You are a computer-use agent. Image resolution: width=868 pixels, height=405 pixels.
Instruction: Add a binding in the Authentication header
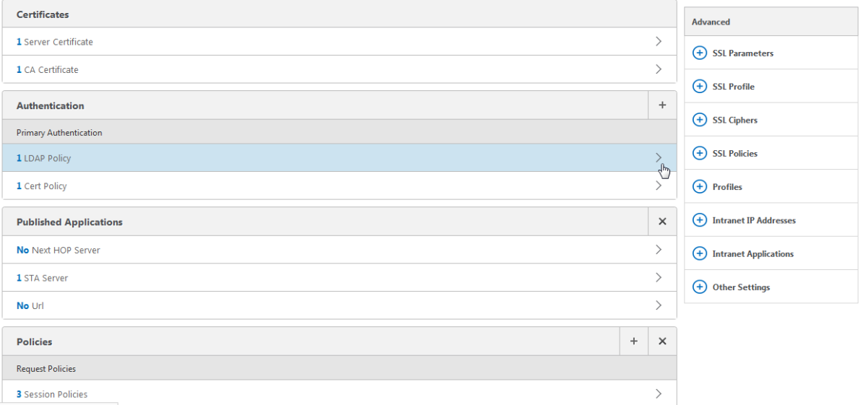click(x=662, y=105)
